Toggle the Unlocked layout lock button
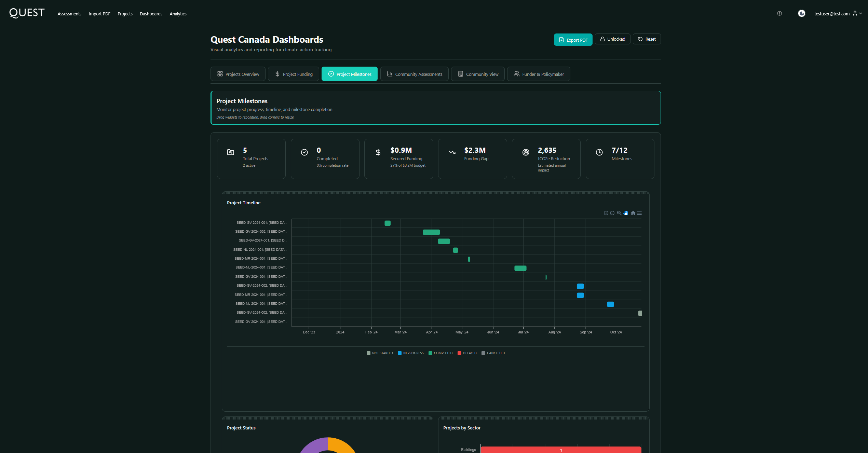This screenshot has height=453, width=868. click(612, 39)
